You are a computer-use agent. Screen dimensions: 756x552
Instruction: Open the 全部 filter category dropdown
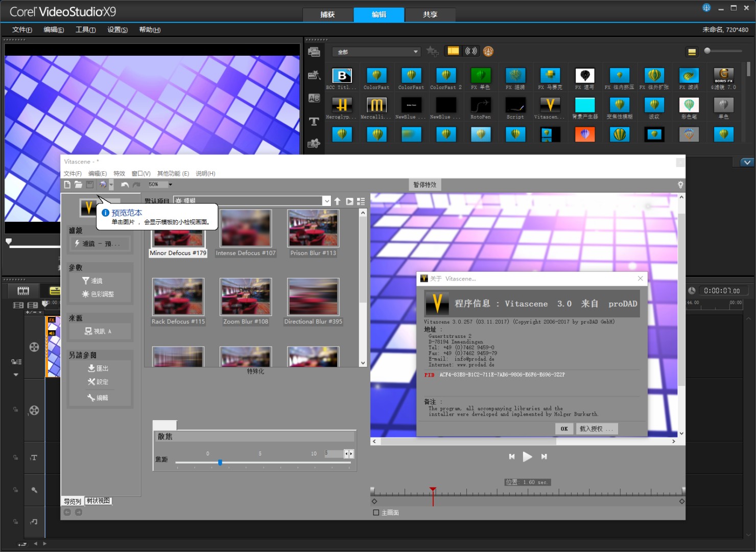click(x=376, y=52)
